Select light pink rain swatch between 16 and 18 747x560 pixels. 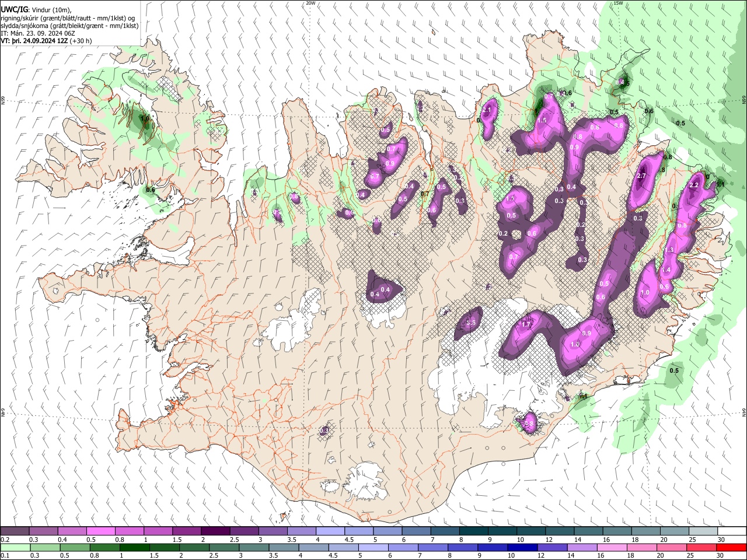coord(612,548)
